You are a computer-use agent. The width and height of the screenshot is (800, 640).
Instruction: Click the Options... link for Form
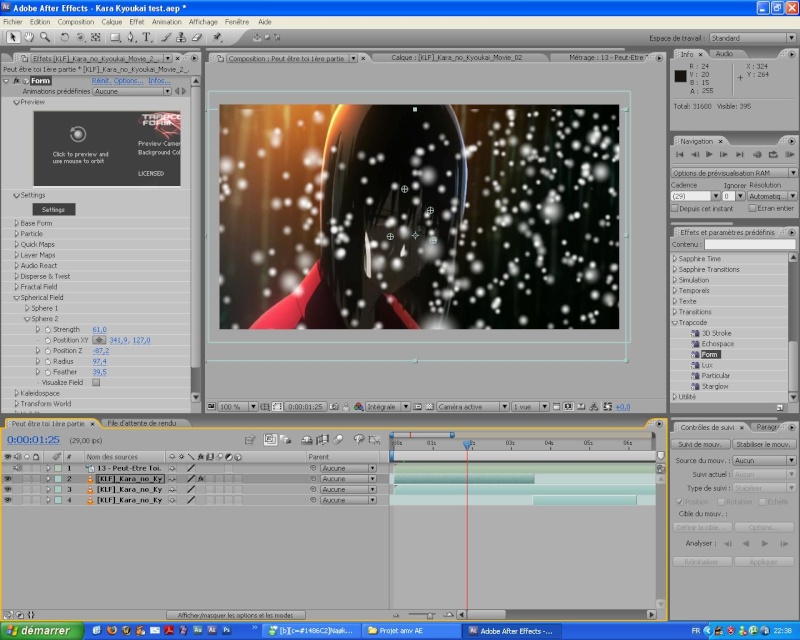pyautogui.click(x=128, y=81)
